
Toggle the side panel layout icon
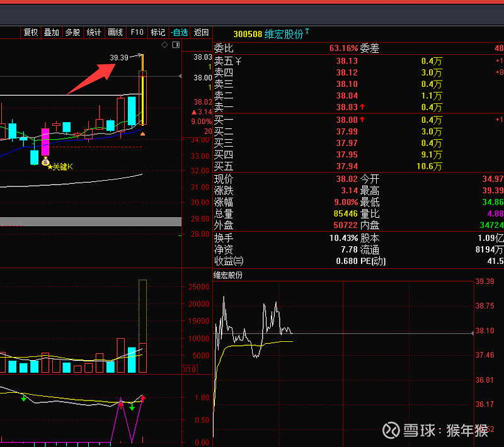[176, 45]
